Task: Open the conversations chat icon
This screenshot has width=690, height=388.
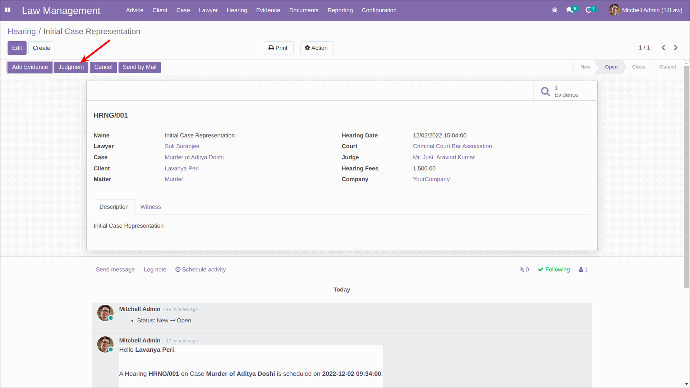Action: click(x=572, y=10)
